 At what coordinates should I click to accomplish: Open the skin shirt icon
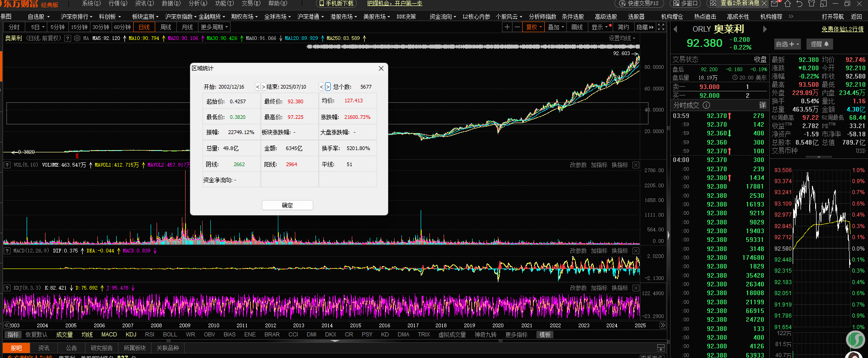[812, 4]
